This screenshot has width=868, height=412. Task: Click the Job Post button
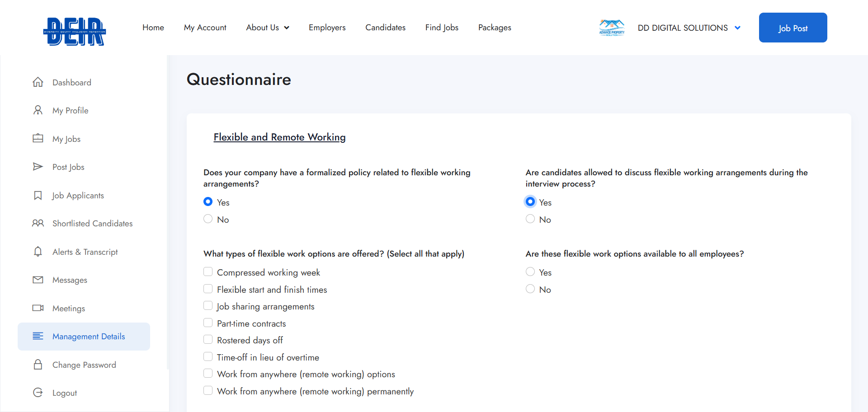click(x=793, y=28)
